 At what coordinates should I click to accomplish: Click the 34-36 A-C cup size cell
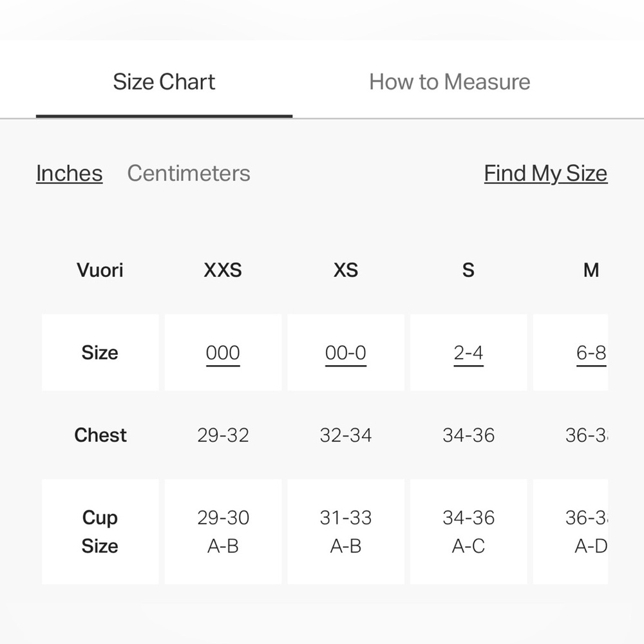[x=468, y=531]
